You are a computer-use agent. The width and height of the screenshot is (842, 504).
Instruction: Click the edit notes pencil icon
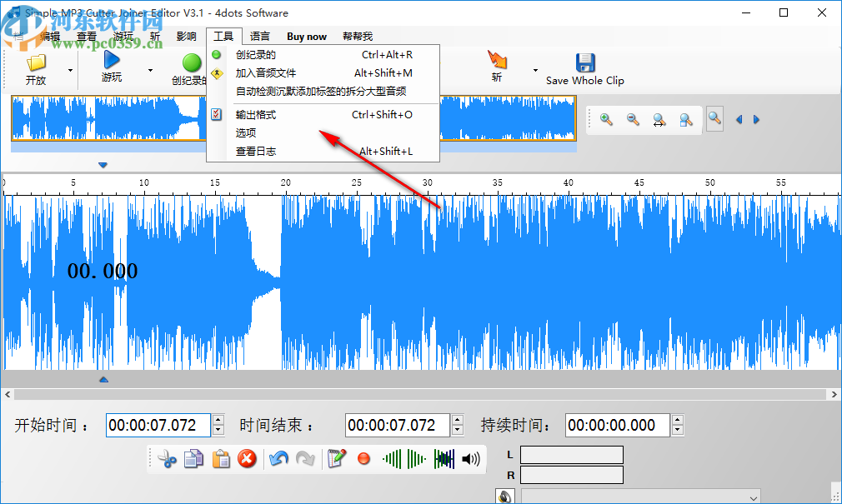pos(336,458)
